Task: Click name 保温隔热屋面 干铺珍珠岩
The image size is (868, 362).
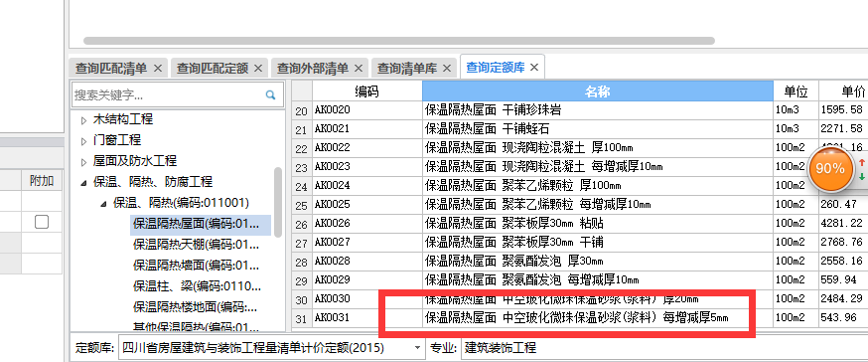Action: [x=494, y=110]
